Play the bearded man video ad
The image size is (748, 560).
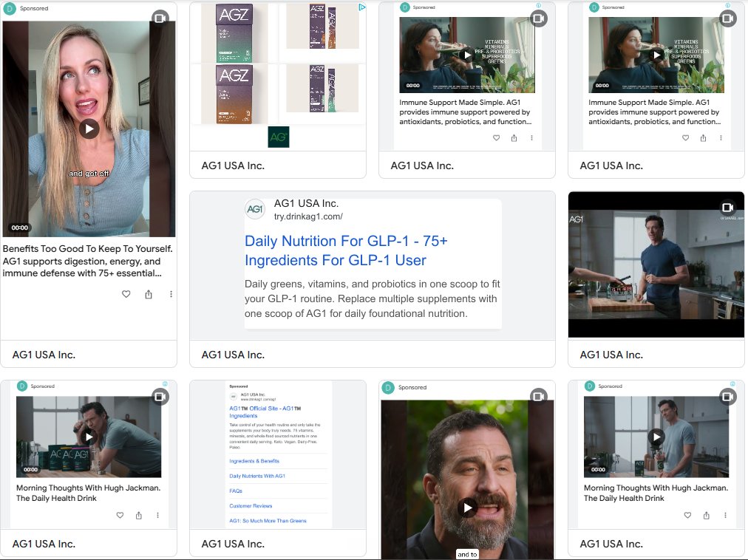(x=467, y=508)
